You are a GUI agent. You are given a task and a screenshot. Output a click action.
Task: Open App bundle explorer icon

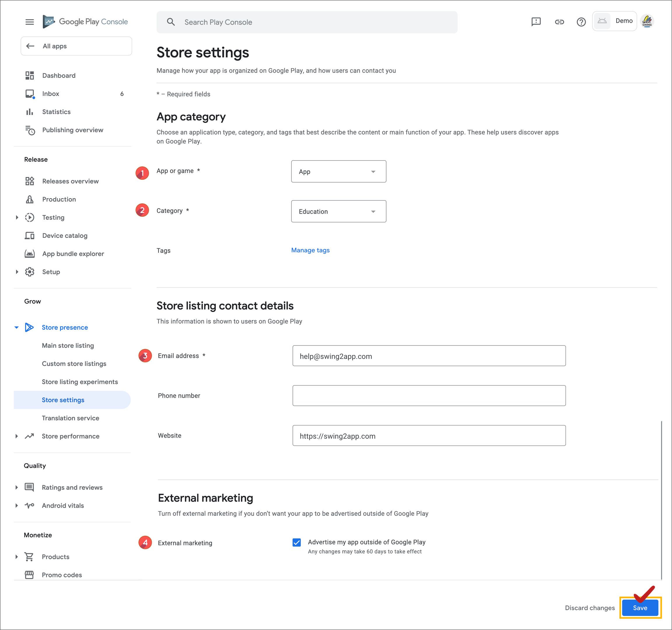click(30, 254)
